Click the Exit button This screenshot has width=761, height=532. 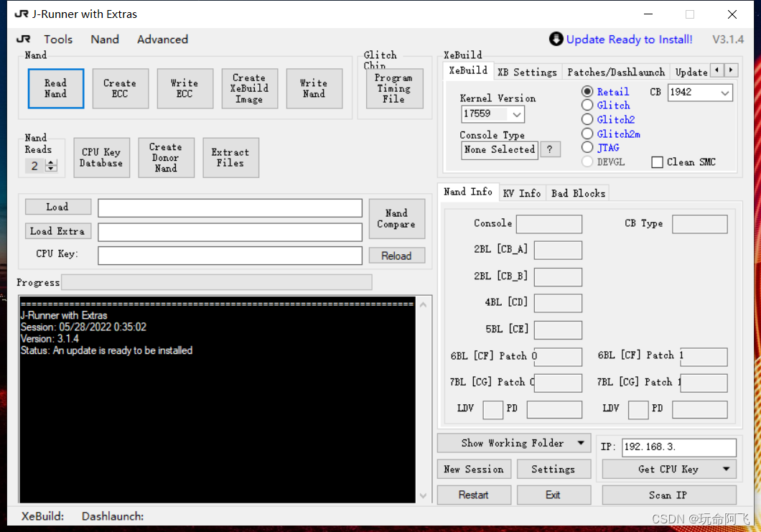click(554, 495)
